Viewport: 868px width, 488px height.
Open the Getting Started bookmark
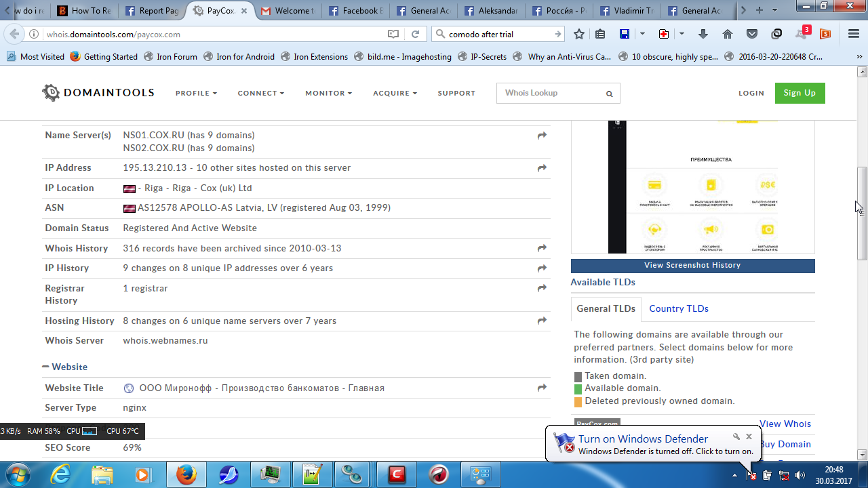coord(104,57)
